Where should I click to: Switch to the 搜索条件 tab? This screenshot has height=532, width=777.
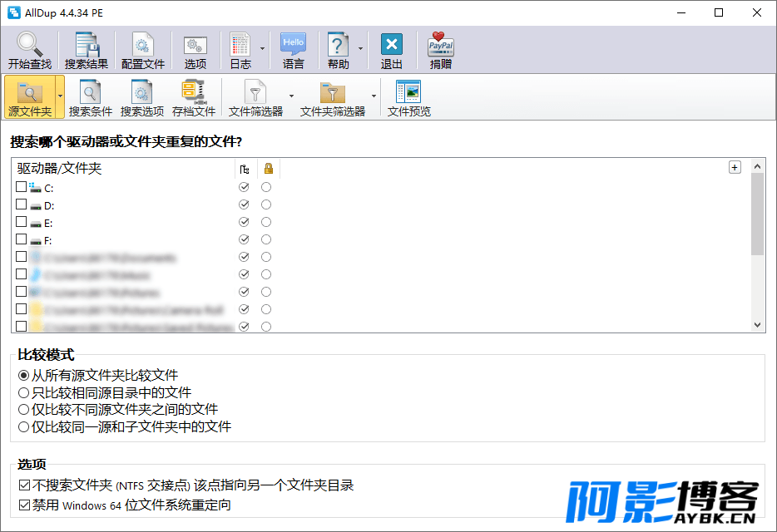coord(90,96)
